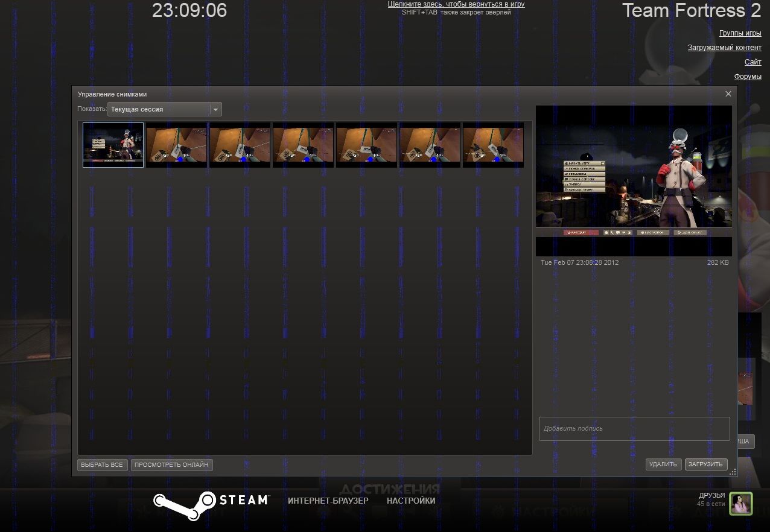The height and width of the screenshot is (532, 770).
Task: Open Загружаемый контент link
Action: (725, 48)
